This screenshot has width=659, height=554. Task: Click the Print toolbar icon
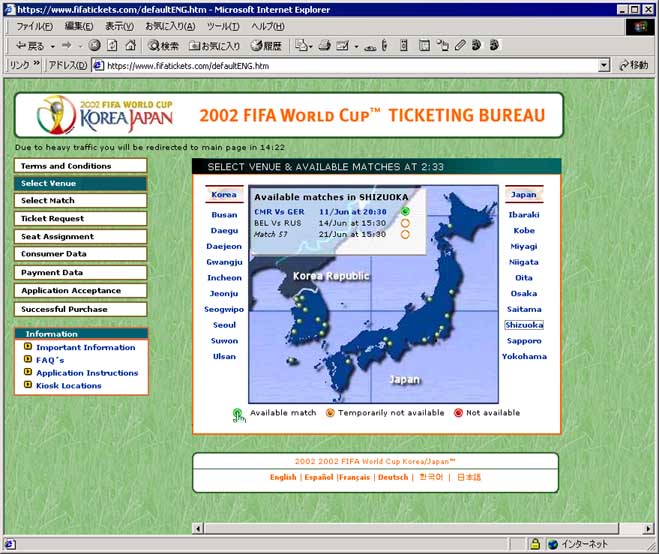[324, 45]
